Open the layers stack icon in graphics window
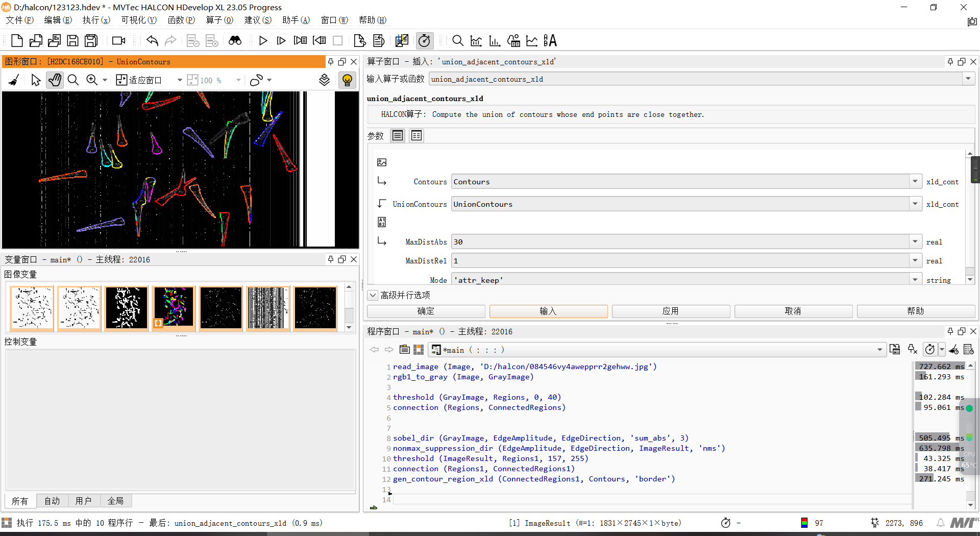Screen dimensions: 980x536 tap(324, 80)
